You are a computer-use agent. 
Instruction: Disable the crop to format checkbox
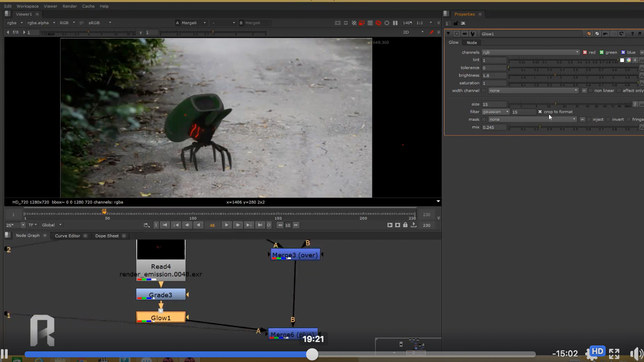(540, 112)
